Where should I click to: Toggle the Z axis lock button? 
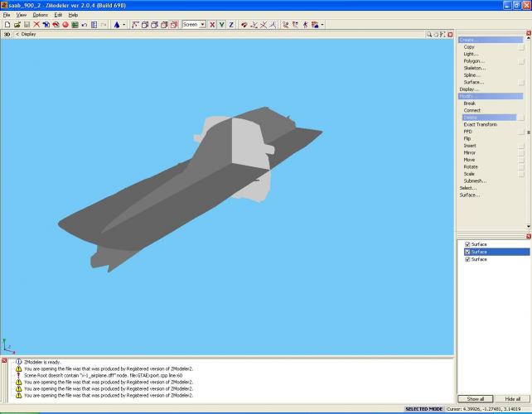pos(231,25)
